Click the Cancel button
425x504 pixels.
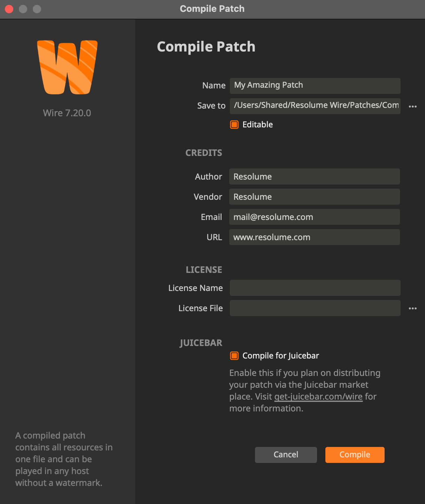click(x=286, y=455)
